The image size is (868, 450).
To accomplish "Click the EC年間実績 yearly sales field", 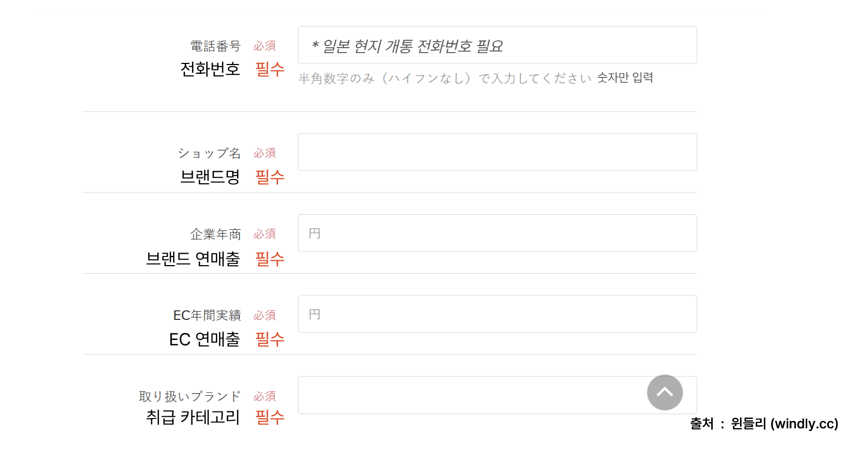I will click(x=496, y=313).
